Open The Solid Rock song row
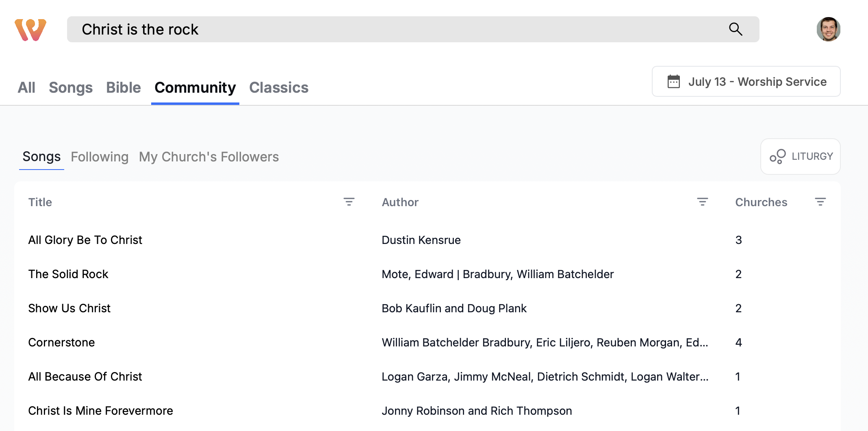The width and height of the screenshot is (868, 431). coord(427,274)
